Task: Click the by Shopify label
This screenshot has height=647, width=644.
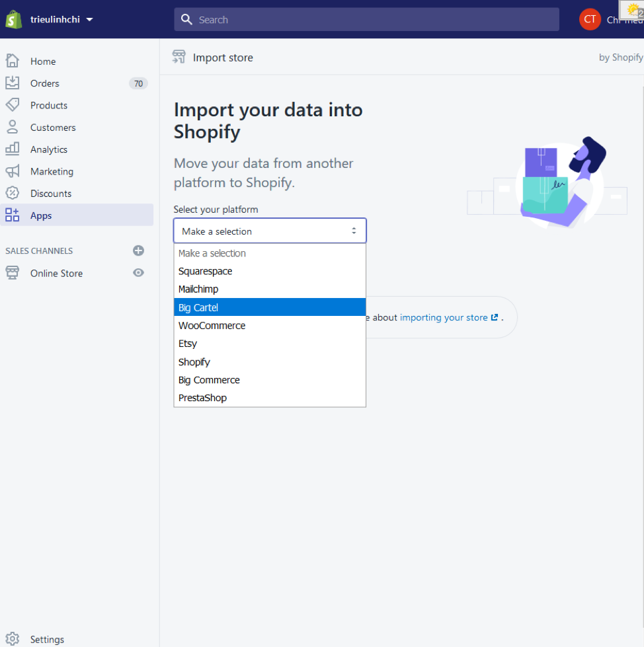Action: pyautogui.click(x=621, y=57)
